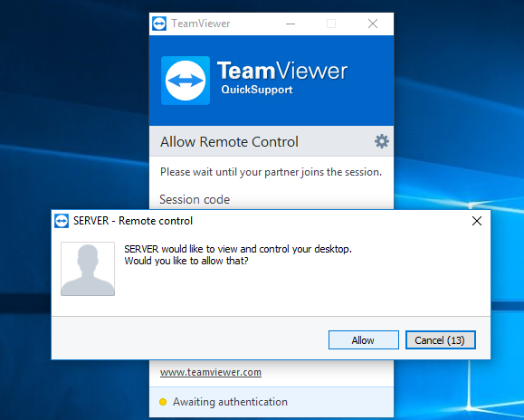Click the 'SERVER would like to view' message text

[x=238, y=255]
